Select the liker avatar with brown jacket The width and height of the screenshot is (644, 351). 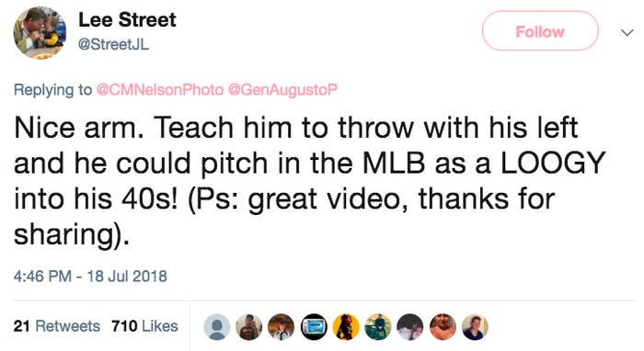coord(249,327)
